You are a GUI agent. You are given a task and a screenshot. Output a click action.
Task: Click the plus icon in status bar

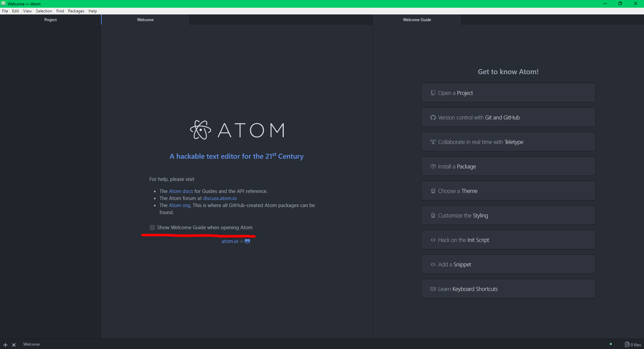click(x=5, y=345)
